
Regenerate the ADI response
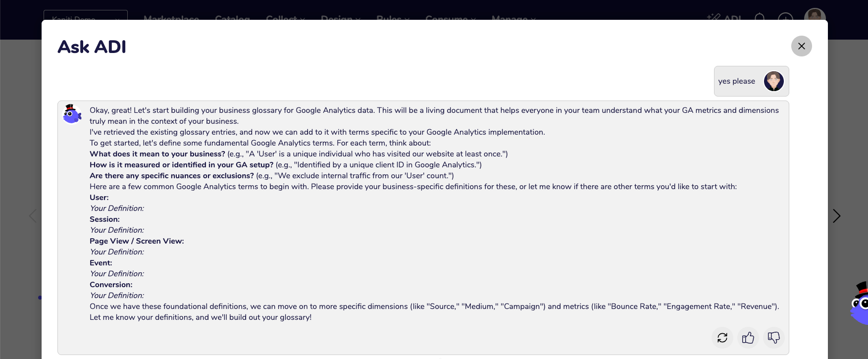coord(722,338)
